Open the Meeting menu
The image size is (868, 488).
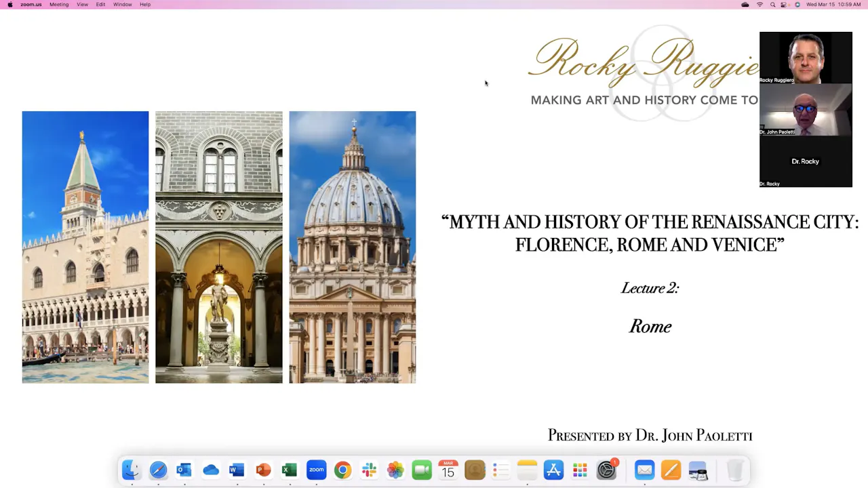[x=59, y=5]
